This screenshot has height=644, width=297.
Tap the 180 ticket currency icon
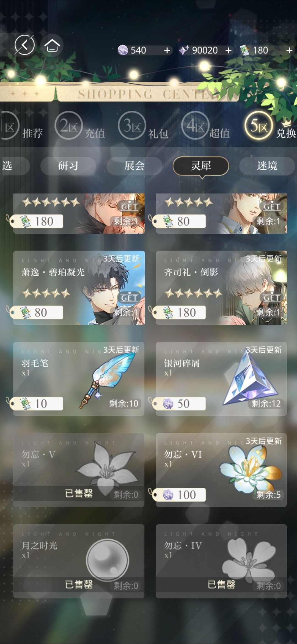tap(244, 50)
